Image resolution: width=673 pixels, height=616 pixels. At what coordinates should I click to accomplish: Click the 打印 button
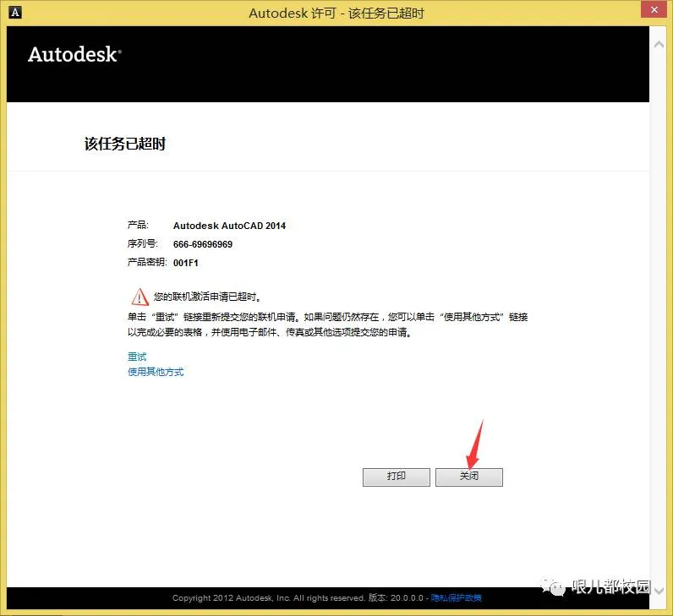[x=397, y=477]
